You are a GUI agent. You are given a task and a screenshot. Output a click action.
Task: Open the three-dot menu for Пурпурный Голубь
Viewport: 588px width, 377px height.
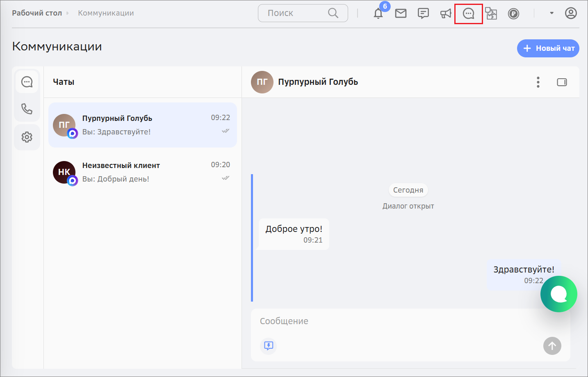click(538, 82)
